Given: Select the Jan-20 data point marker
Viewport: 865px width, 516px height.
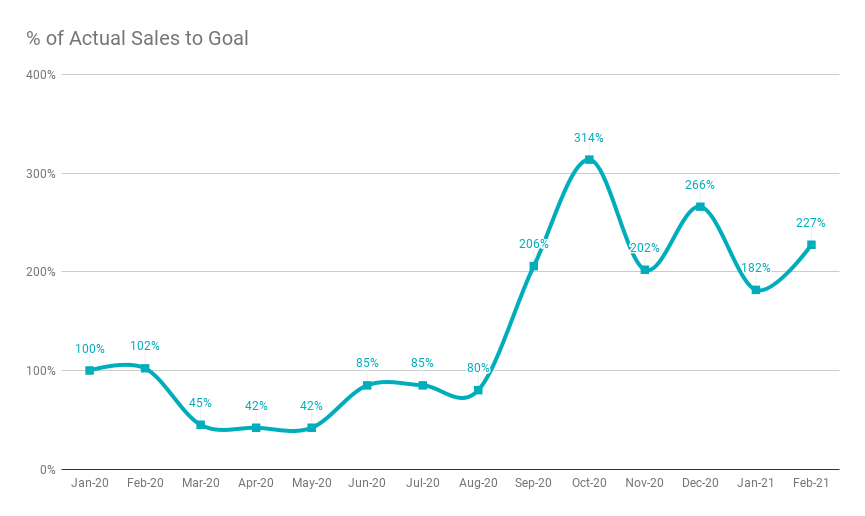Looking at the screenshot, I should [90, 370].
